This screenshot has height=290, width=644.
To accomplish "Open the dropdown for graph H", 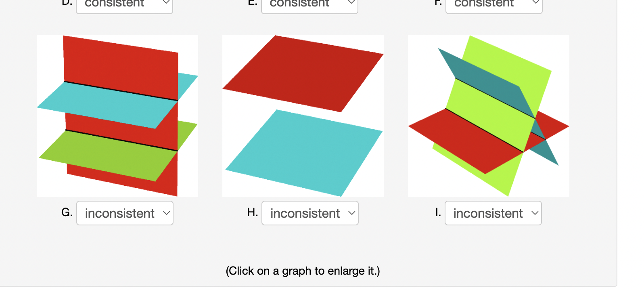I will click(310, 213).
